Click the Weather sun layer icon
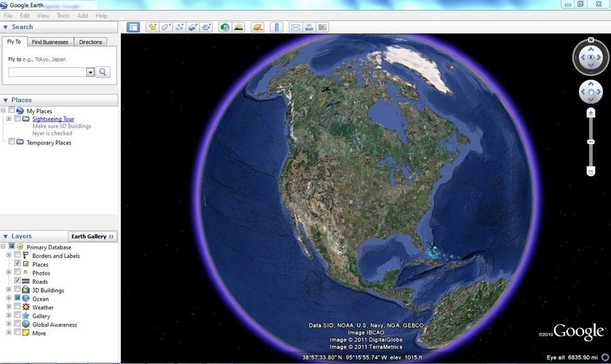This screenshot has width=611, height=364. point(26,307)
